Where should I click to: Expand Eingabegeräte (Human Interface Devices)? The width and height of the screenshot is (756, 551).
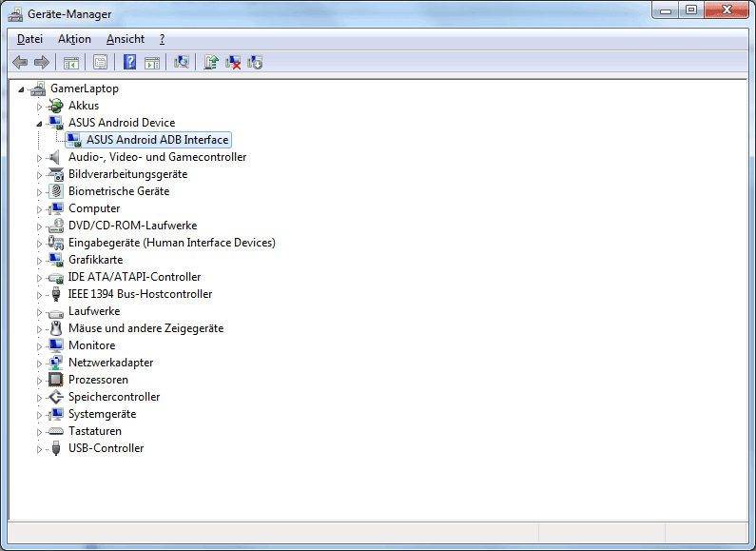click(x=39, y=244)
